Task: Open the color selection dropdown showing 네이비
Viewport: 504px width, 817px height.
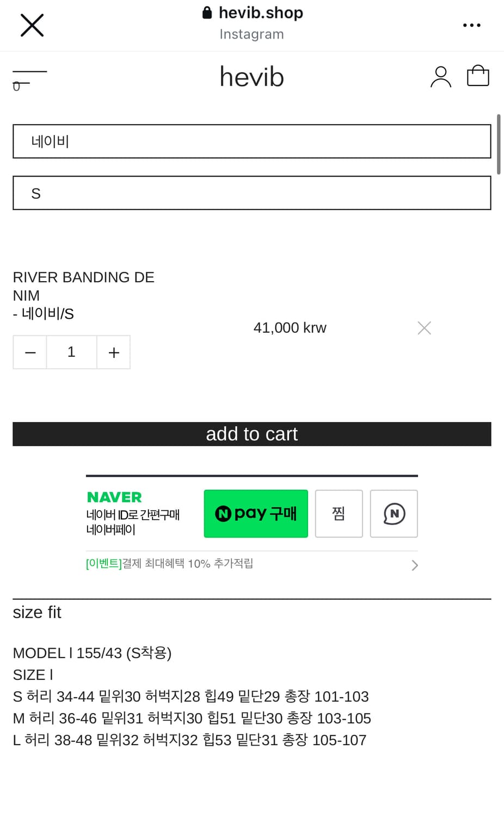Action: tap(252, 141)
